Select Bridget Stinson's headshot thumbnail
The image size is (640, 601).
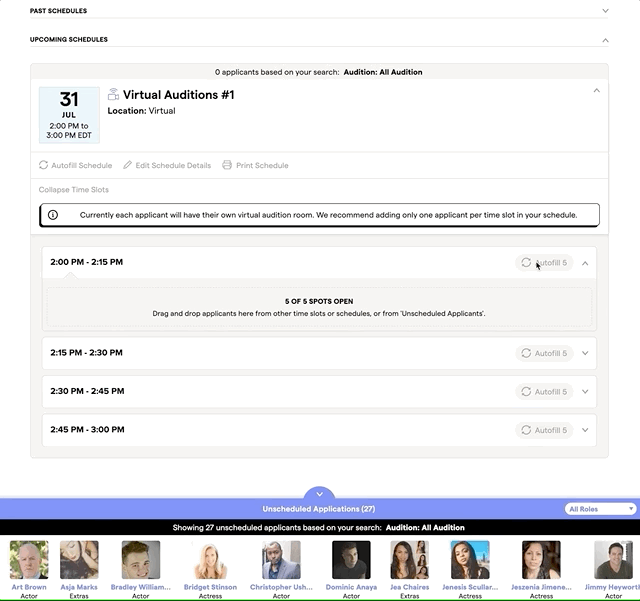pos(210,560)
